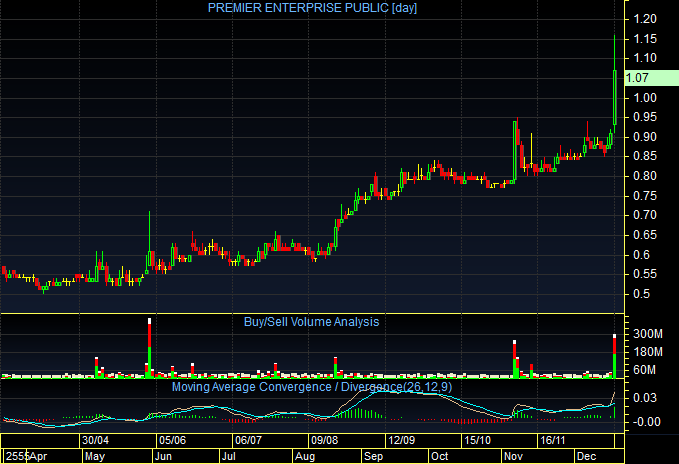Click the 0.5 price axis label
The width and height of the screenshot is (679, 464).
642,294
